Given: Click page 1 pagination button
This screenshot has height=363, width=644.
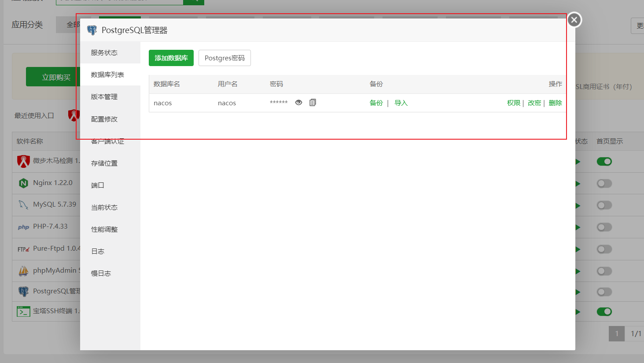Looking at the screenshot, I should click(x=617, y=333).
